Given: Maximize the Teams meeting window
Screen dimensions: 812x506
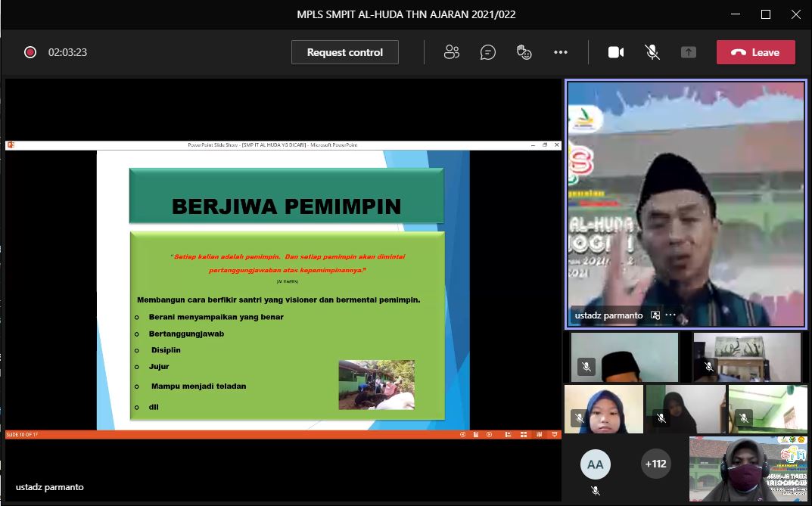Looking at the screenshot, I should click(x=765, y=14).
